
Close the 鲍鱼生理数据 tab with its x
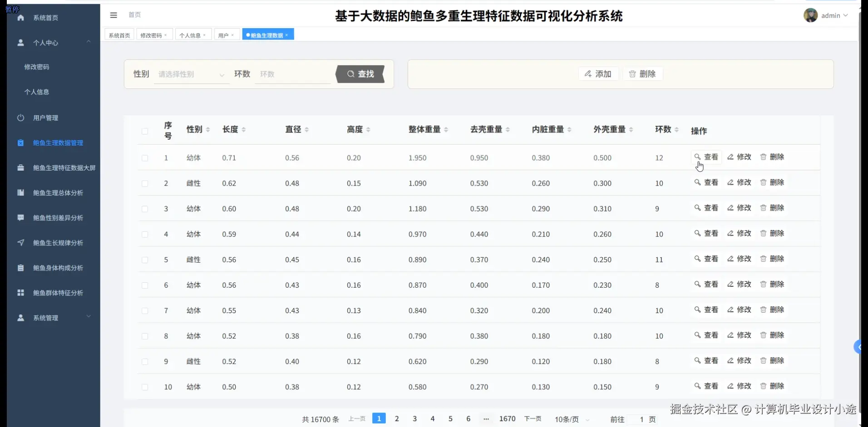tap(286, 35)
